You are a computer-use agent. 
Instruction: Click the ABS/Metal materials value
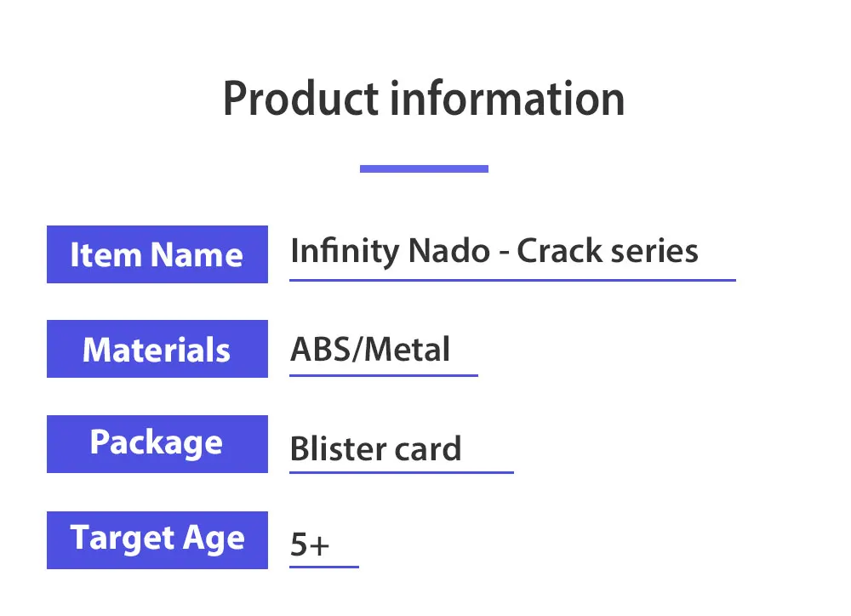pyautogui.click(x=370, y=349)
